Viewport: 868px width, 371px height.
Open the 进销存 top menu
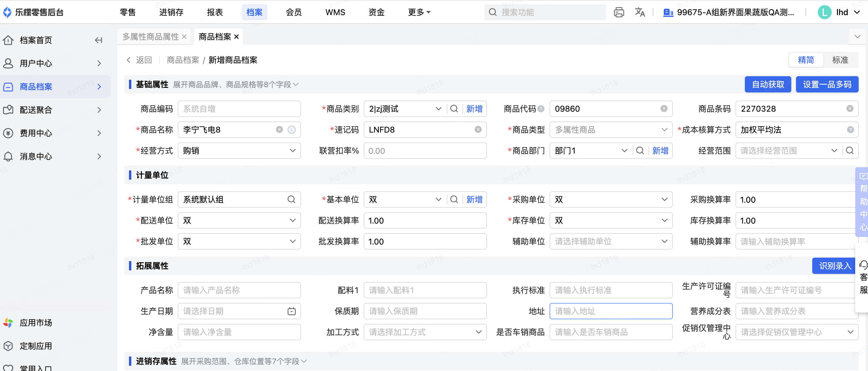[171, 13]
